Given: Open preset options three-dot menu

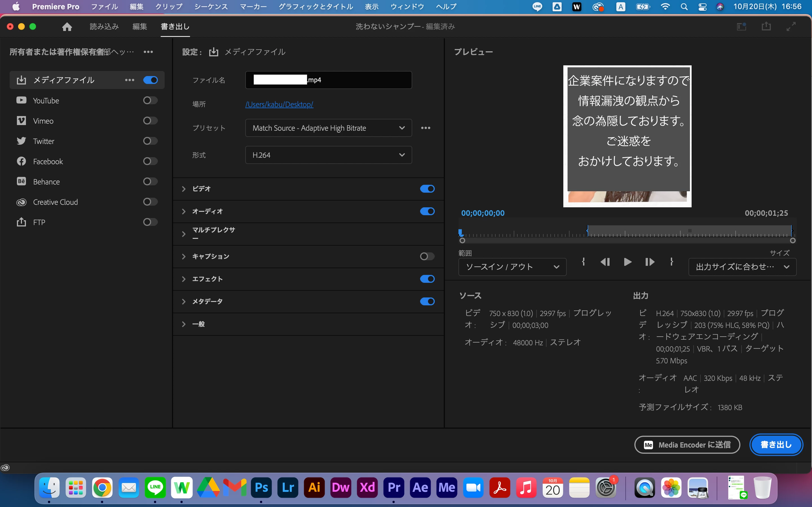Looking at the screenshot, I should pos(425,128).
